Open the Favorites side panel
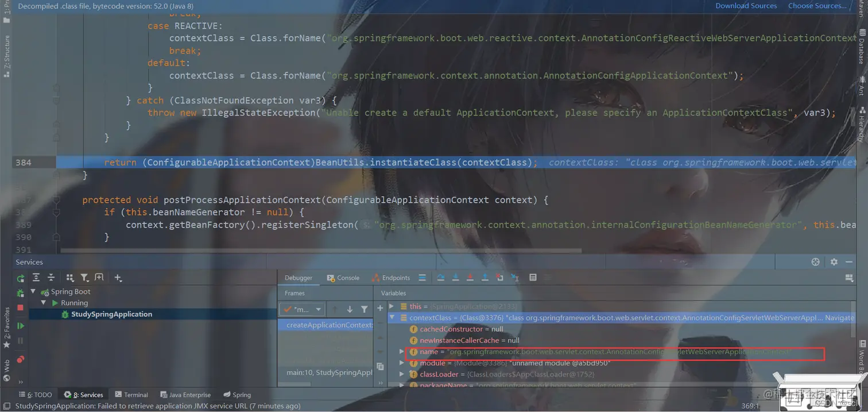 tap(7, 328)
